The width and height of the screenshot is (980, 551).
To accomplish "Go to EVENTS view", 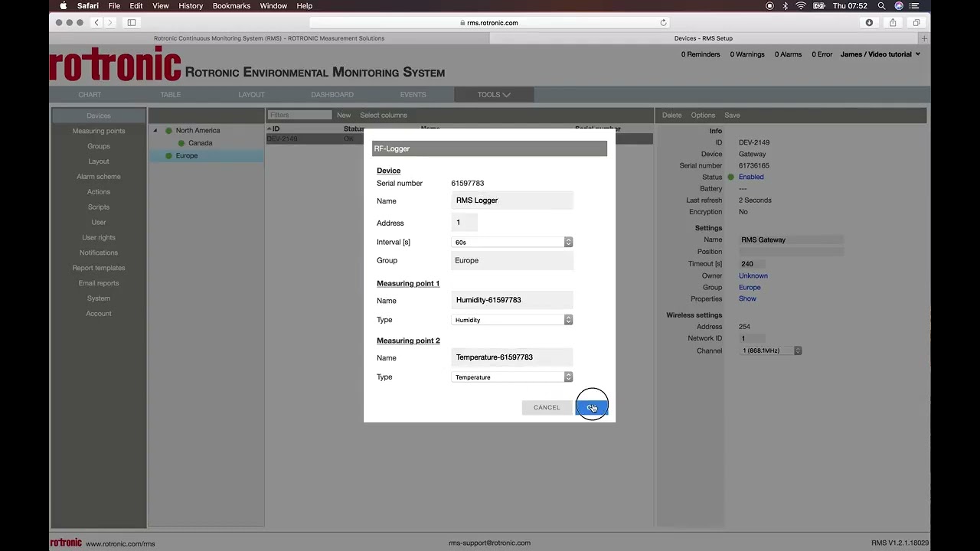I will click(413, 95).
